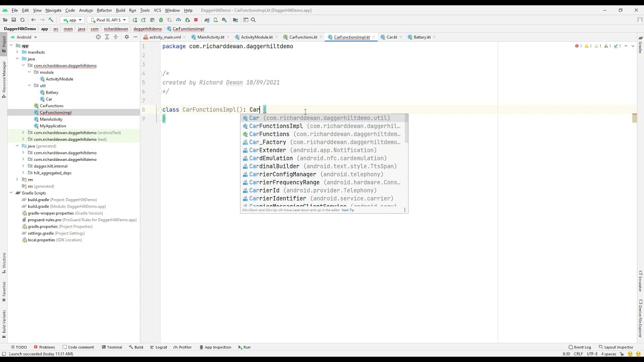Image resolution: width=644 pixels, height=362 pixels.
Task: Expand the manifests folder
Action: [17, 52]
